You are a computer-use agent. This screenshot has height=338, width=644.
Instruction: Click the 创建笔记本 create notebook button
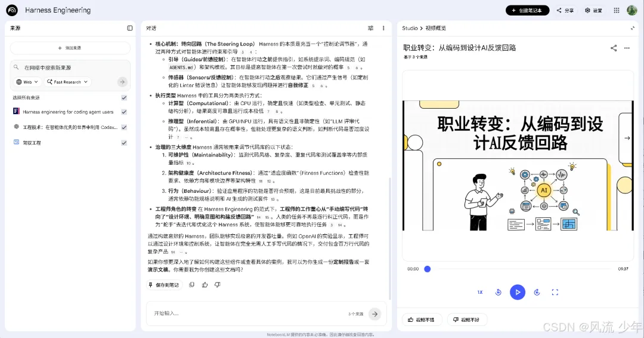pos(527,10)
